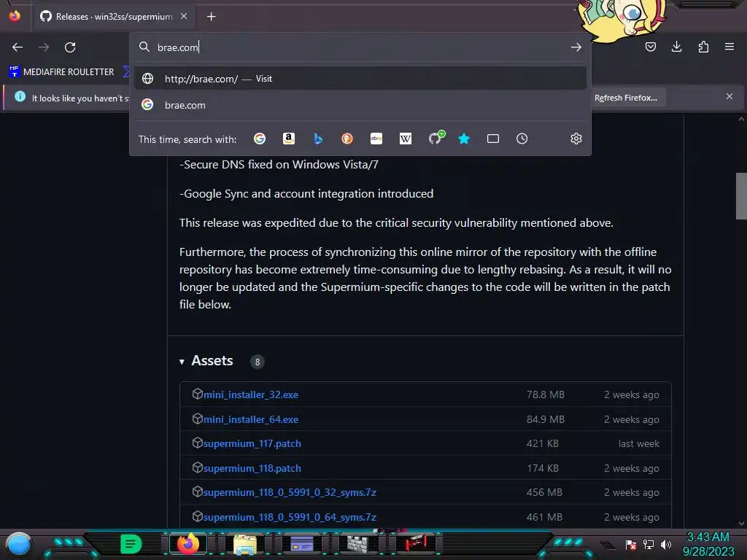Open the green notes app in taskbar

click(x=131, y=544)
